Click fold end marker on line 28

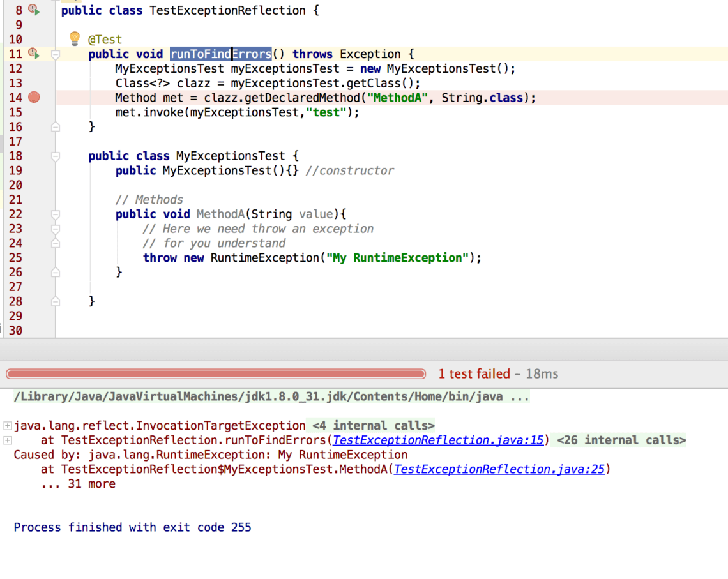56,301
